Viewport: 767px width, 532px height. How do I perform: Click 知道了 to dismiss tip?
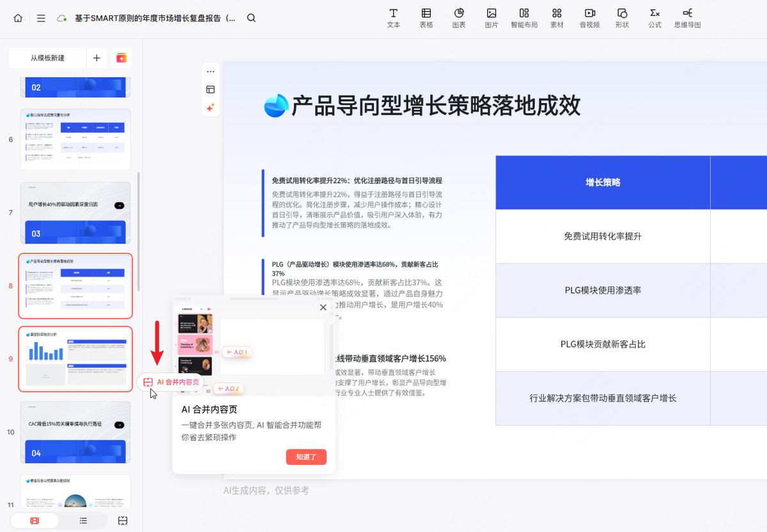click(x=306, y=457)
